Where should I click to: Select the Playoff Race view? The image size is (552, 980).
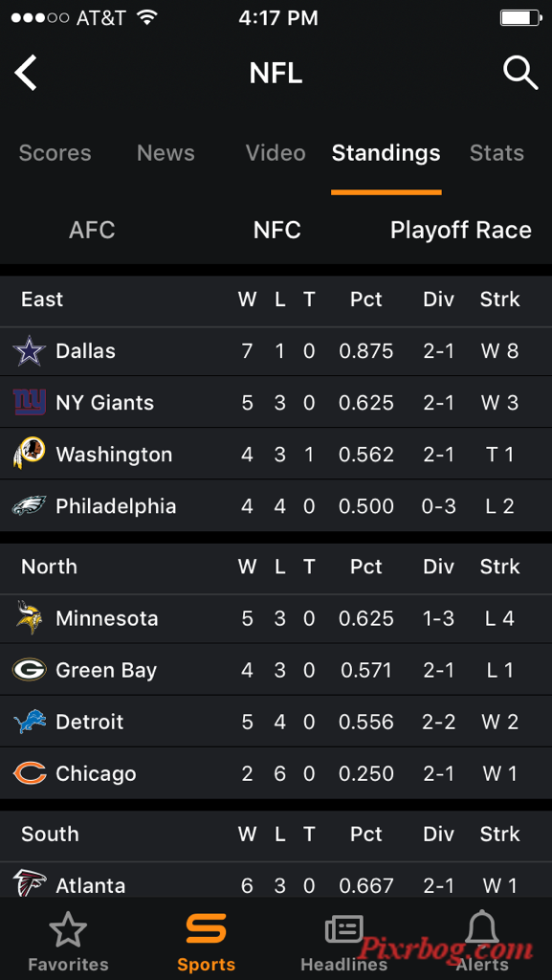click(461, 230)
